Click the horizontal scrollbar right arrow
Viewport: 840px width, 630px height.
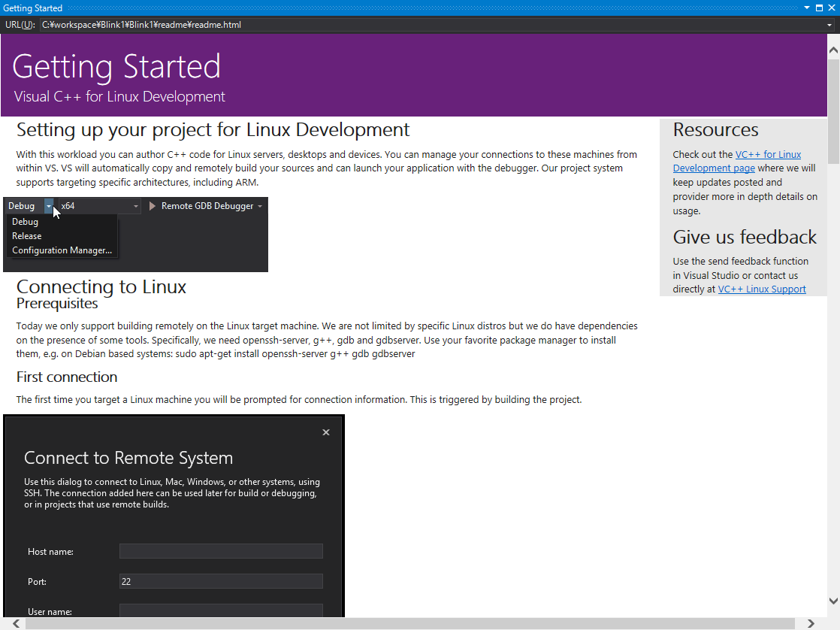point(811,623)
